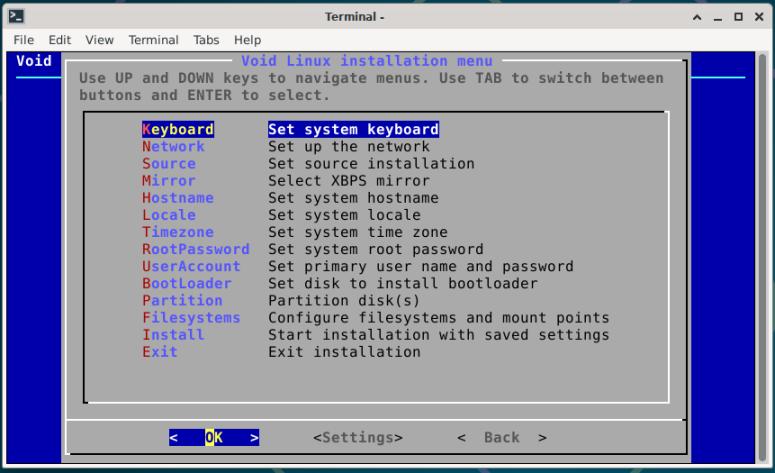Select the Locale menu entry

click(x=169, y=215)
